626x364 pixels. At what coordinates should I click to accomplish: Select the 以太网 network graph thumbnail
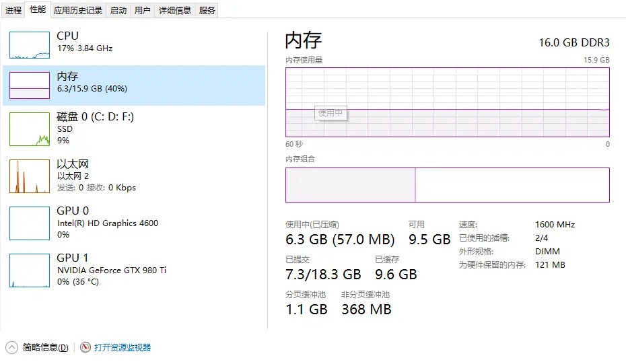[x=30, y=176]
